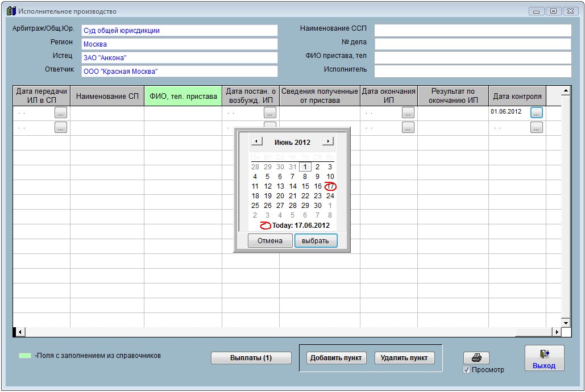The image size is (585, 392).
Task: Open date picker for 01.06.2012 control date
Action: pyautogui.click(x=536, y=112)
